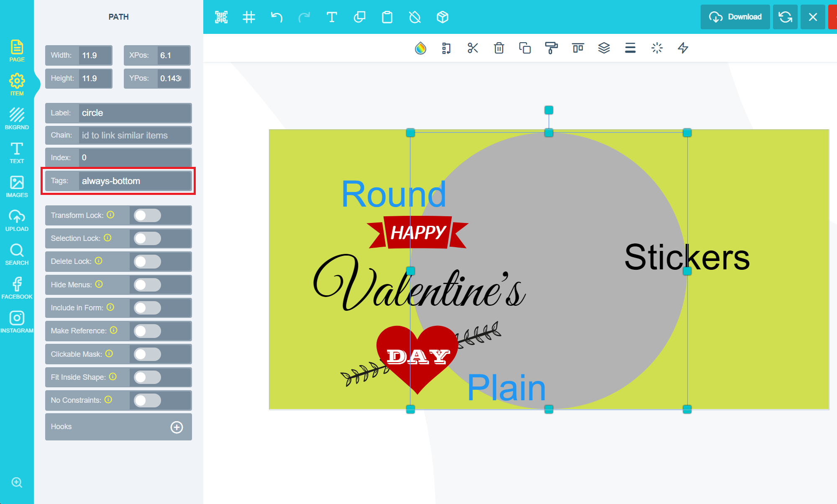Turn on Hide Menus switch

click(147, 285)
